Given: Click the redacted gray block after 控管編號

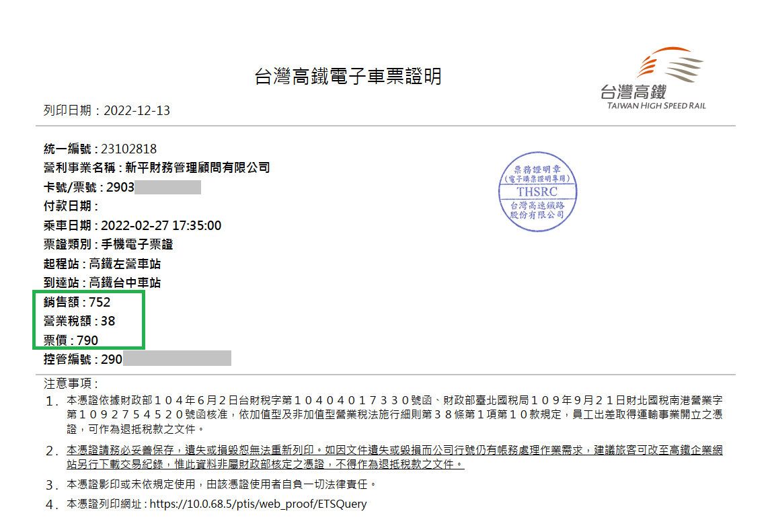Looking at the screenshot, I should [177, 358].
